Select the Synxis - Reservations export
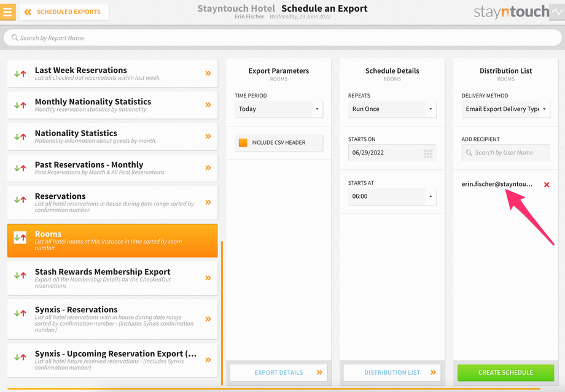Viewport: 565px width, 392px height. coord(112,319)
